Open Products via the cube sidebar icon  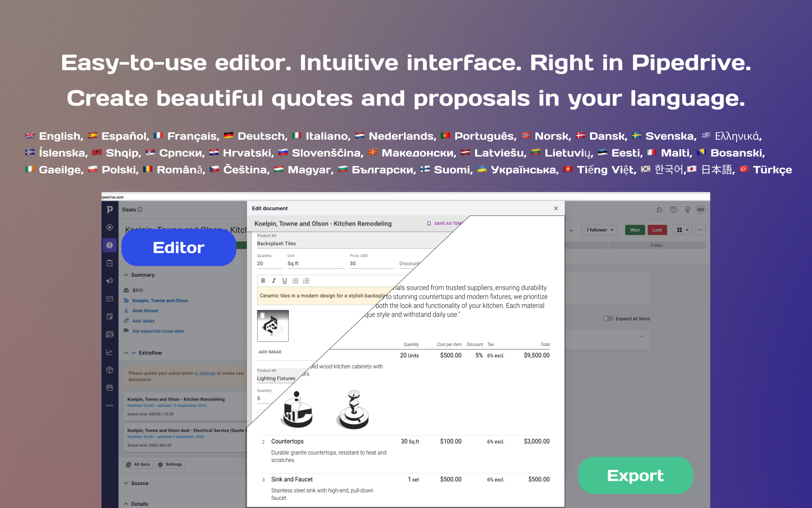pos(110,370)
